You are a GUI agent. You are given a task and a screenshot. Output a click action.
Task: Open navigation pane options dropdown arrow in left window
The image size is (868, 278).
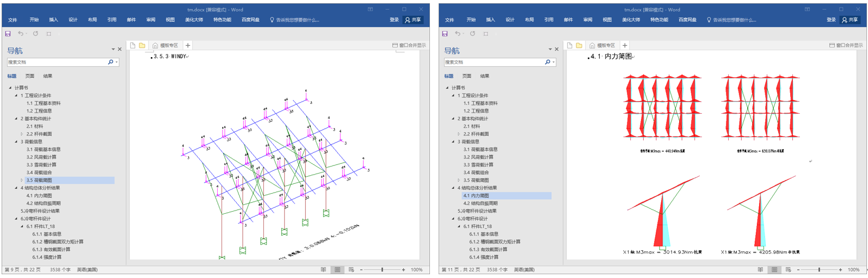pyautogui.click(x=113, y=50)
